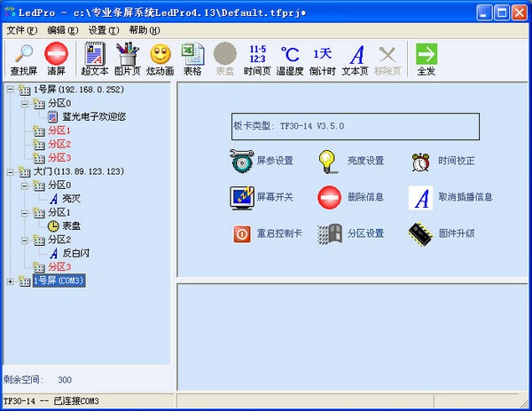
Task: Click the 板卡类型: TF30-14 V3.5.0 box
Action: pyautogui.click(x=356, y=126)
